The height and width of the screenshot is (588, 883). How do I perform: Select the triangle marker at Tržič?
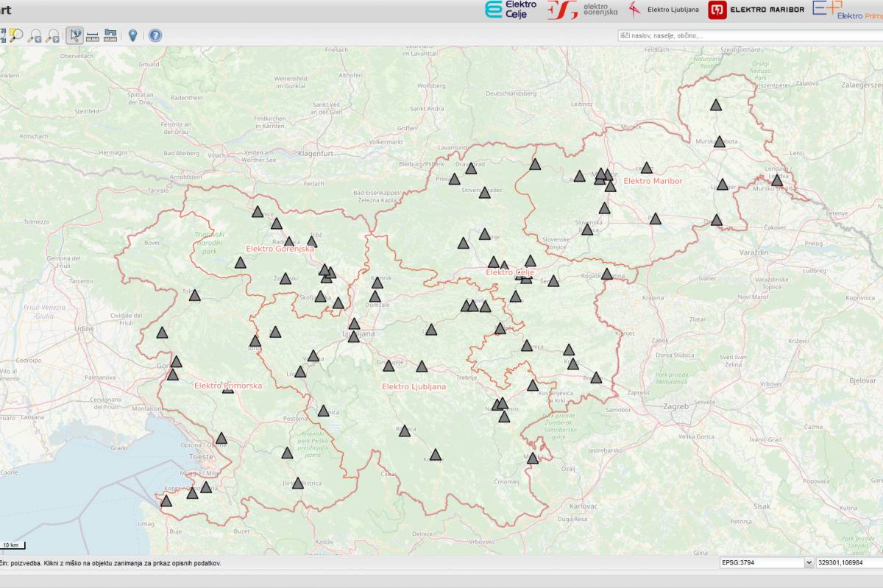(312, 241)
